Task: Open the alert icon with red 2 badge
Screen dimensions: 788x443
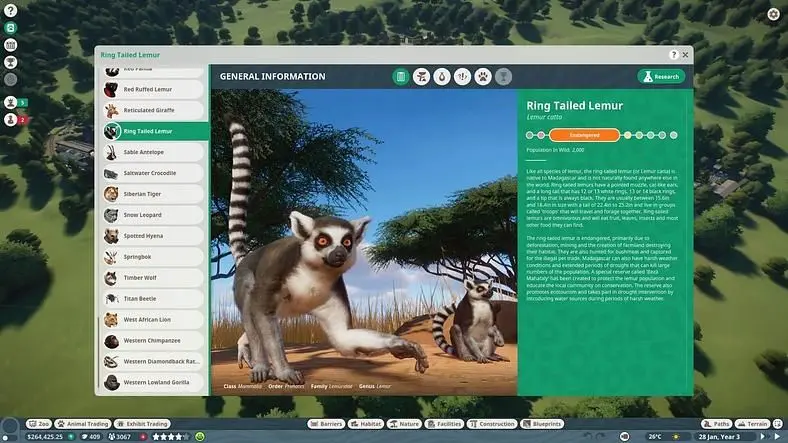Action: (11, 120)
